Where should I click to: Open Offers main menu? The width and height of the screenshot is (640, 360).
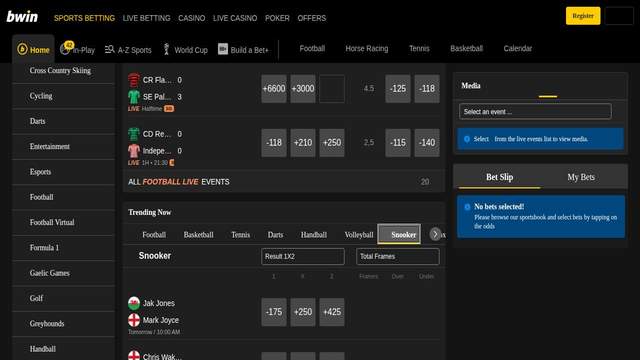pos(311,18)
